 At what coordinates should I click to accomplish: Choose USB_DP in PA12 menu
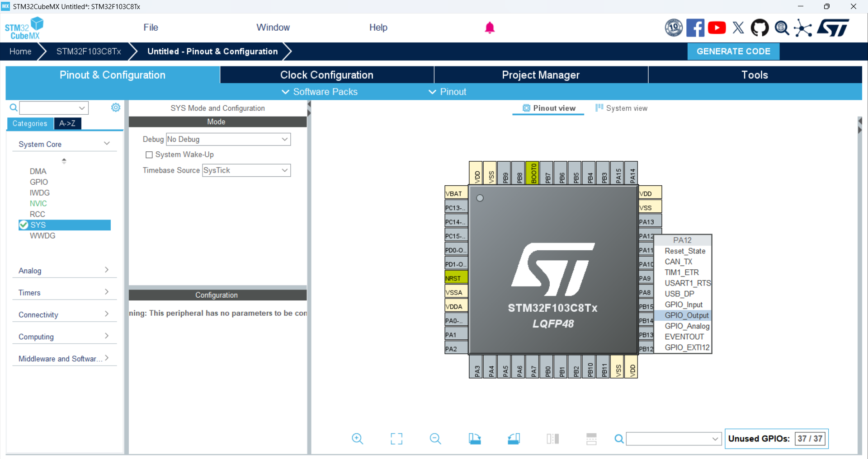tap(683, 294)
